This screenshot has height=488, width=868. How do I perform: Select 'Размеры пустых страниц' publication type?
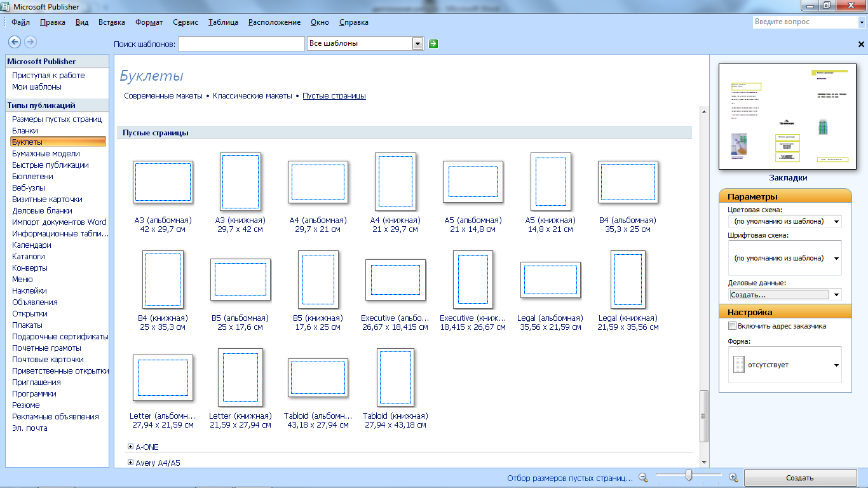pos(57,119)
